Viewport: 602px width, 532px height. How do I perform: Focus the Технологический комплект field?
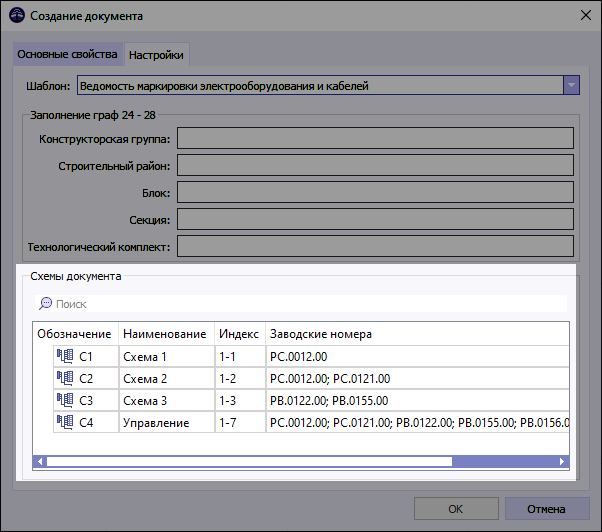point(375,246)
